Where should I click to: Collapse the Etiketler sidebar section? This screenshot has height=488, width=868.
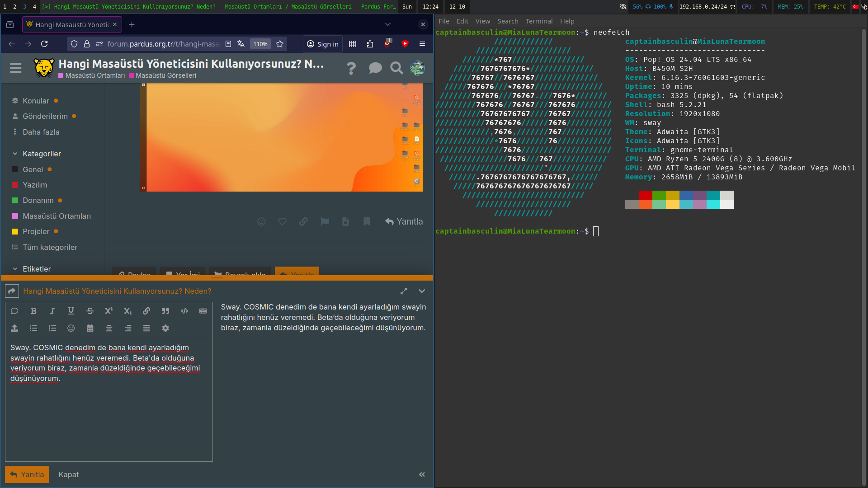click(x=15, y=269)
